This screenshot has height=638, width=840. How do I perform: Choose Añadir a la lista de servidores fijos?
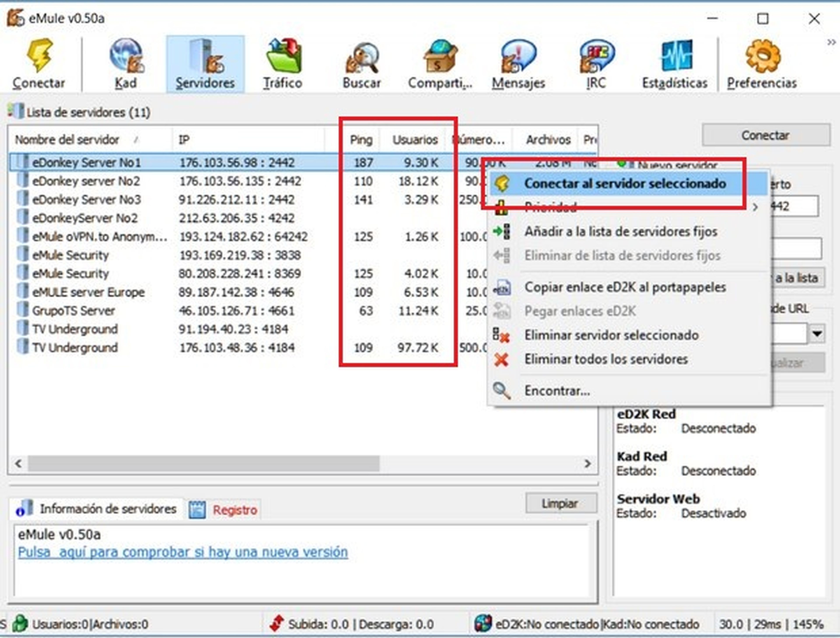(x=628, y=232)
